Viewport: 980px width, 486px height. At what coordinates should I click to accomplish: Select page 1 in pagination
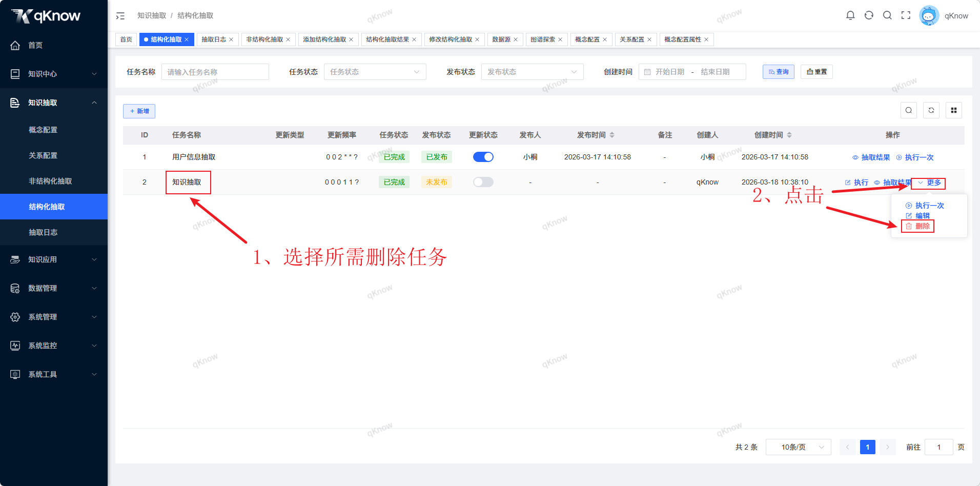pos(868,447)
